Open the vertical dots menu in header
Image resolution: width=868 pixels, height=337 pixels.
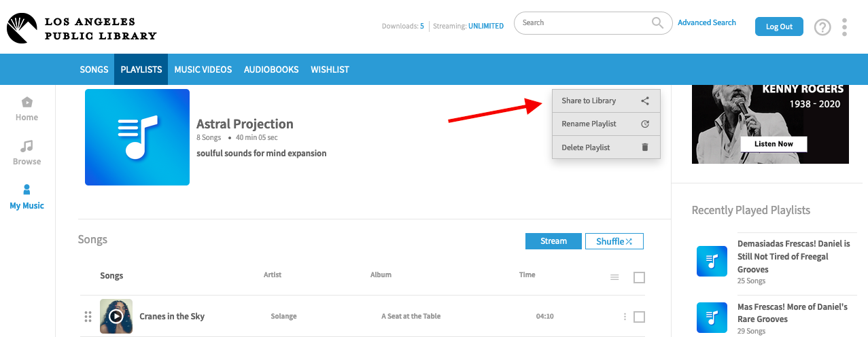coord(844,27)
